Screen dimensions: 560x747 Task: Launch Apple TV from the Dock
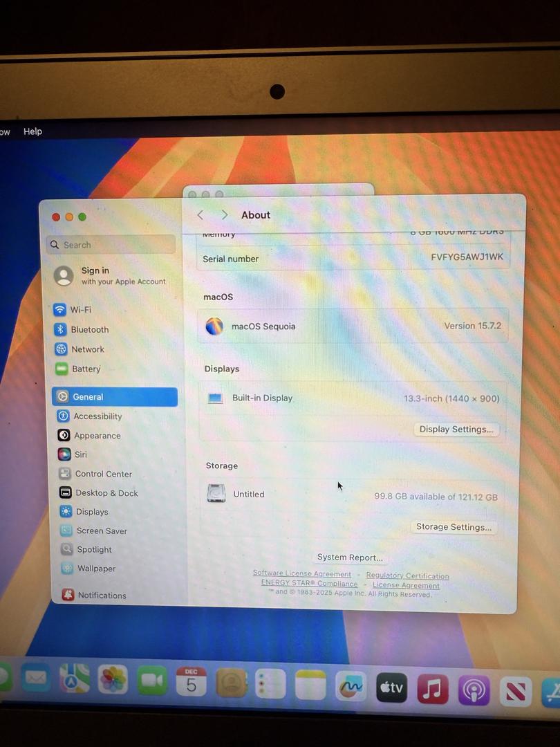point(391,687)
